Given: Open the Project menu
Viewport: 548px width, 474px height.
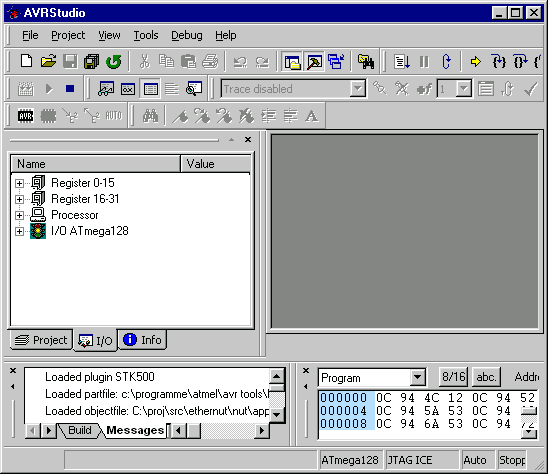Looking at the screenshot, I should [68, 35].
